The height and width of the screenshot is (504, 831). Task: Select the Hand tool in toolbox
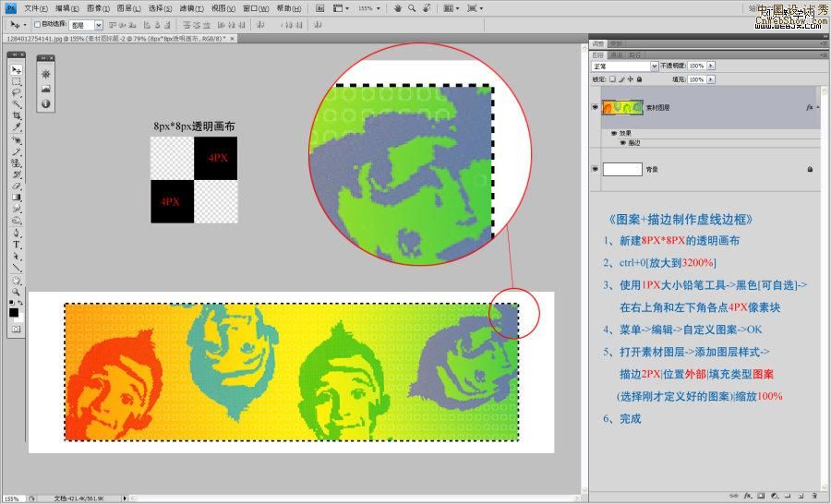(17, 281)
